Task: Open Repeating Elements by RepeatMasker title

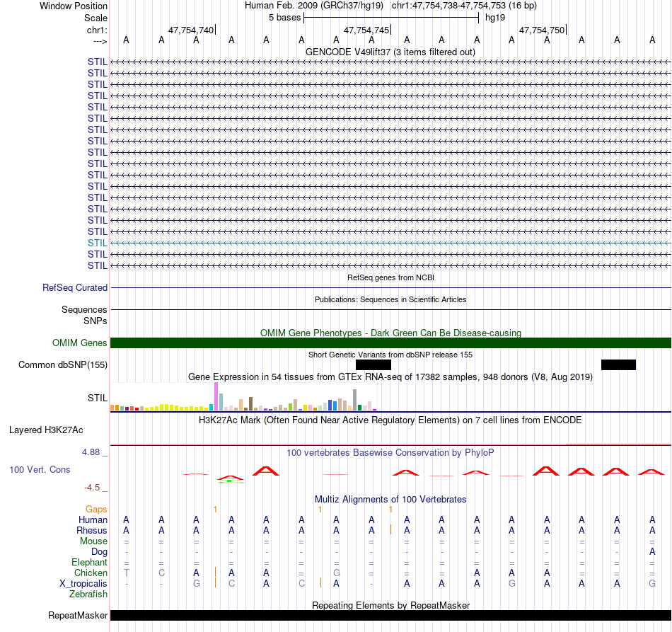Action: pos(390,605)
